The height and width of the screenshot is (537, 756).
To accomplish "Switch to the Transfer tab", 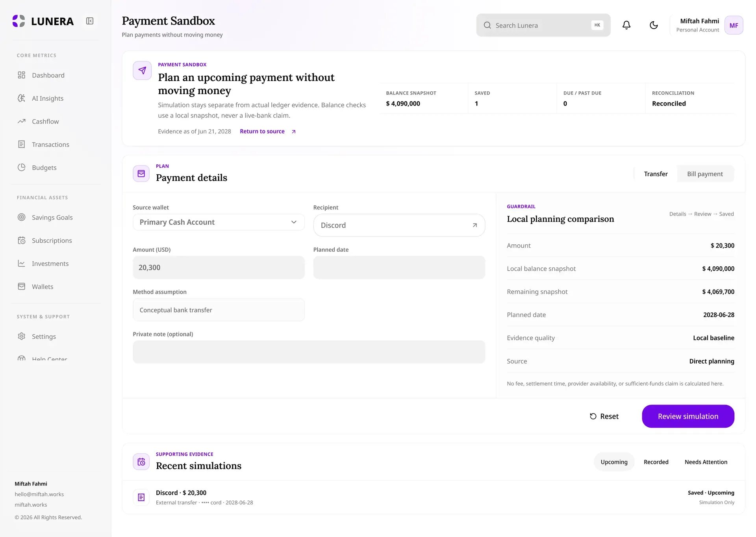I will pos(656,174).
